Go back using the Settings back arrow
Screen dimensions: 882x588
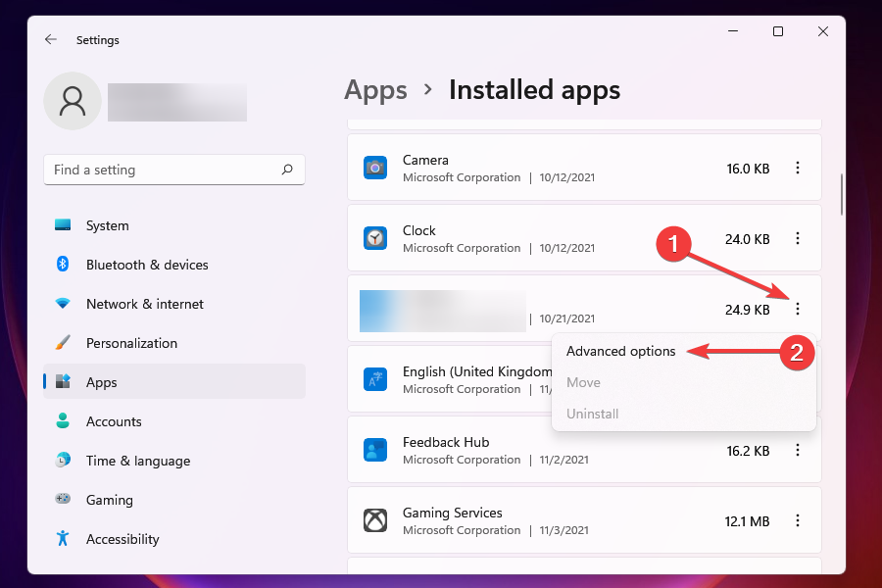point(51,39)
